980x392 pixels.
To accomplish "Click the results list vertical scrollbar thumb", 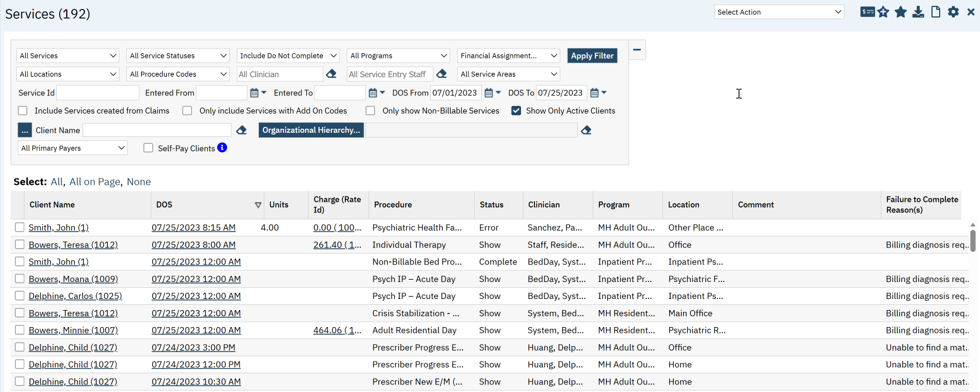I will tap(972, 240).
